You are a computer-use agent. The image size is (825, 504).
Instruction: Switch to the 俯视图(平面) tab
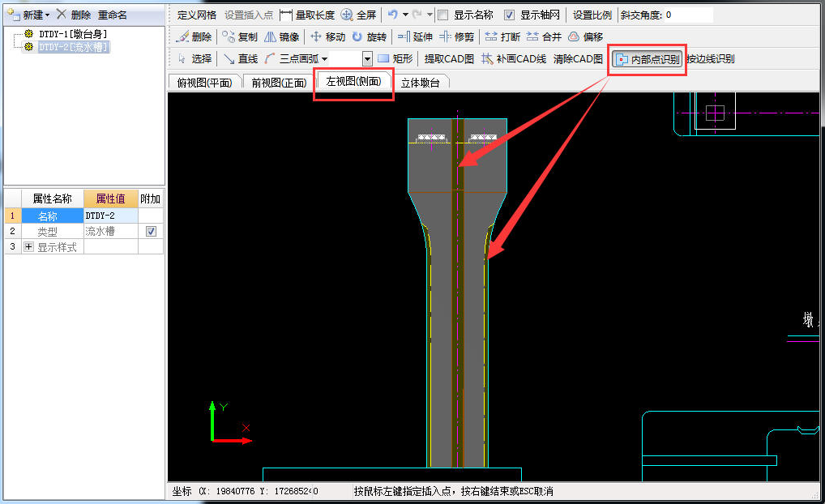pyautogui.click(x=204, y=83)
